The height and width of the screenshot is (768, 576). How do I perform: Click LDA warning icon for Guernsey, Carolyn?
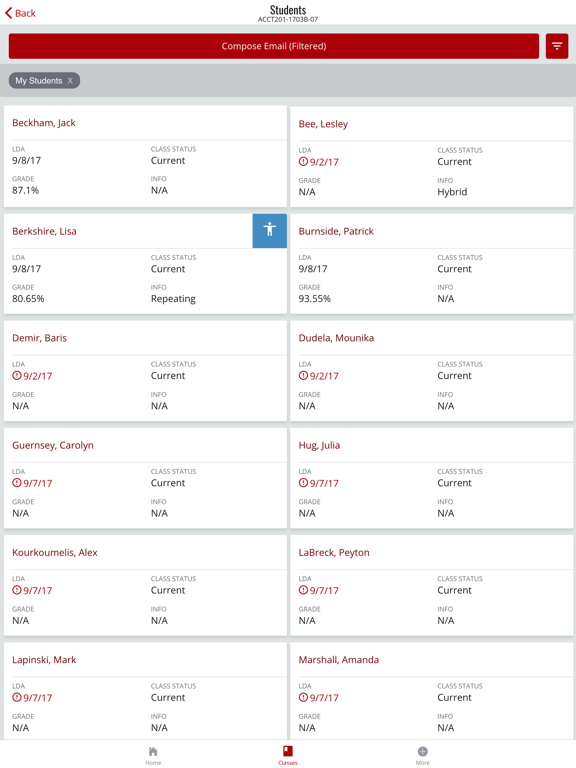pyautogui.click(x=17, y=483)
